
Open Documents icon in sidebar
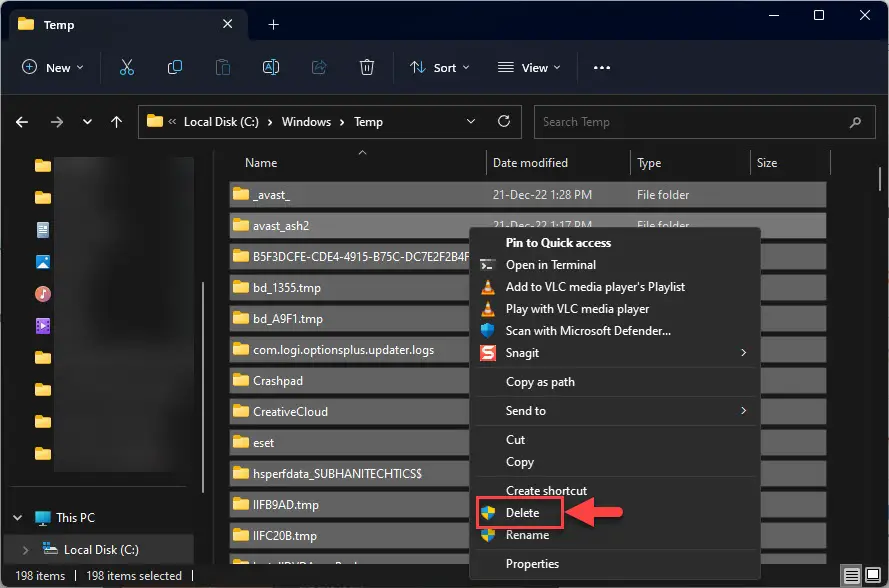pyautogui.click(x=43, y=230)
